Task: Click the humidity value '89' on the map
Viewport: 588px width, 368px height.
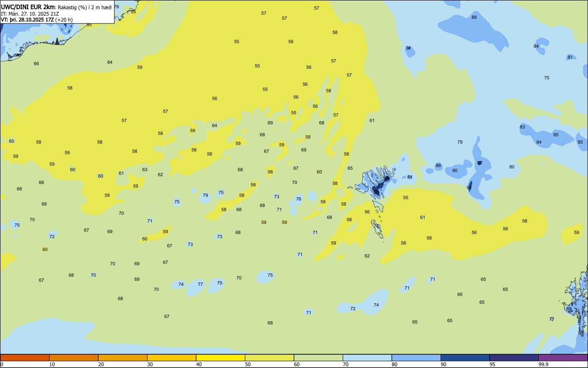Action: click(x=569, y=309)
